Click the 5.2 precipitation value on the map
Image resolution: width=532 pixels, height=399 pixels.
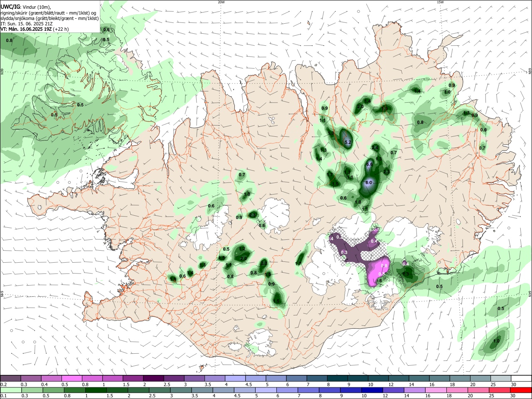pyautogui.click(x=348, y=143)
